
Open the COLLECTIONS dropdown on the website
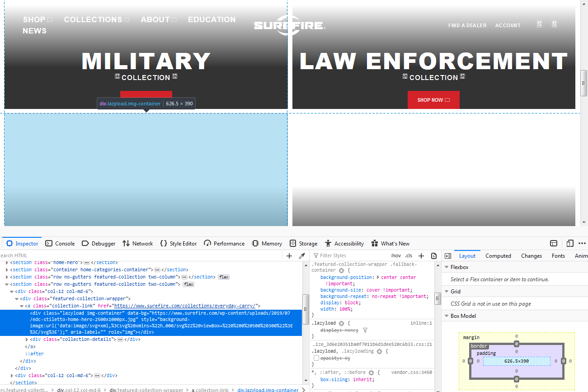click(97, 19)
